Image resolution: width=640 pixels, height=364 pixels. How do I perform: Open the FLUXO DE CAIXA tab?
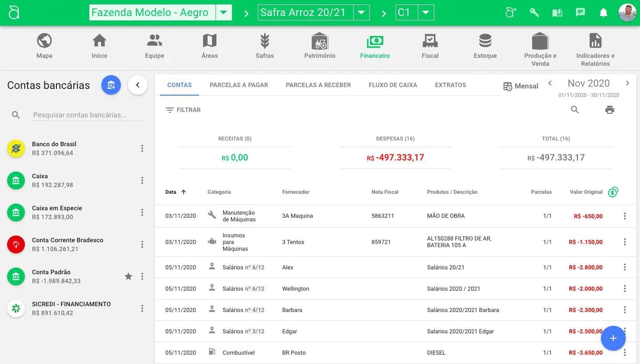[x=393, y=85]
